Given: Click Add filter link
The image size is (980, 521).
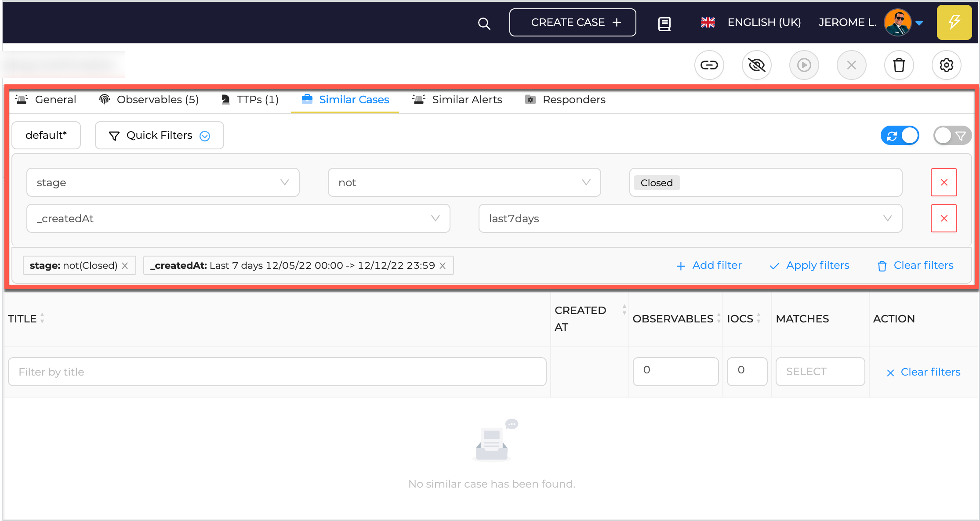Looking at the screenshot, I should 709,265.
